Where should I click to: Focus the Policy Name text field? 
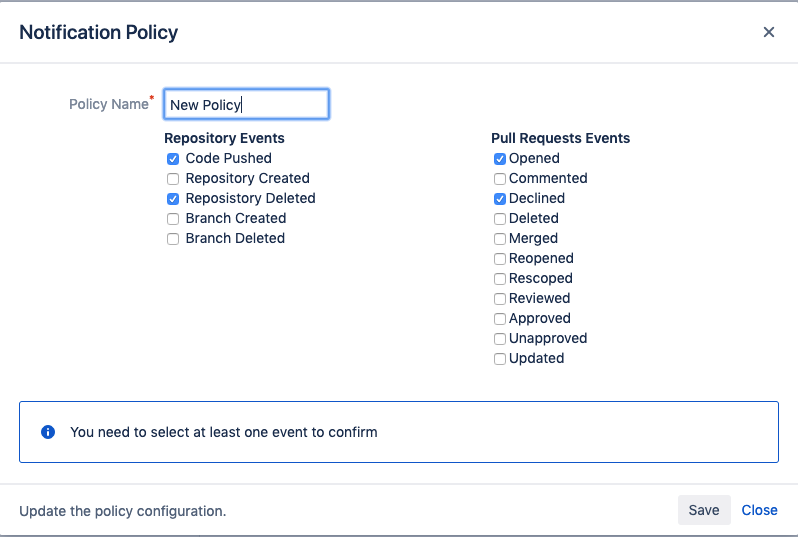[x=246, y=104]
